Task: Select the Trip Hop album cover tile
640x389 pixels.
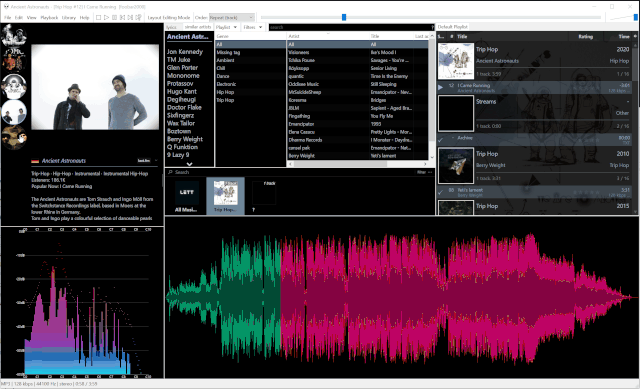Action: tap(225, 196)
